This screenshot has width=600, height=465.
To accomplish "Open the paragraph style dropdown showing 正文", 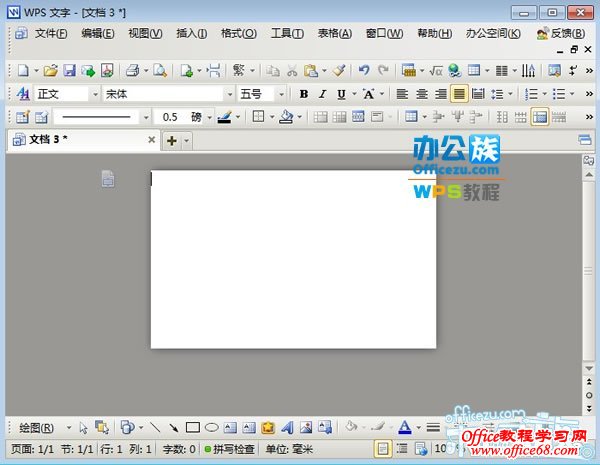I will (66, 94).
